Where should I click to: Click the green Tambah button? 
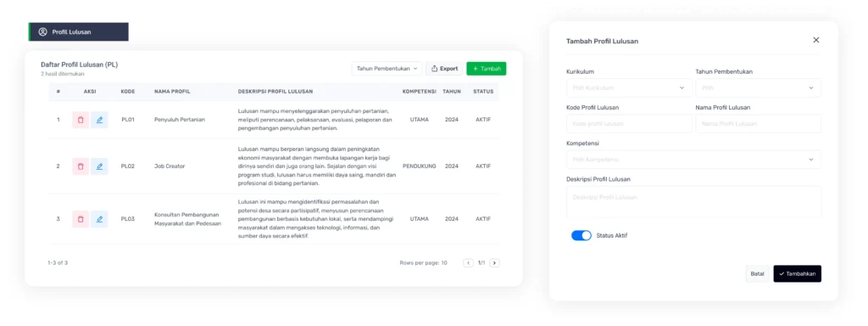486,69
